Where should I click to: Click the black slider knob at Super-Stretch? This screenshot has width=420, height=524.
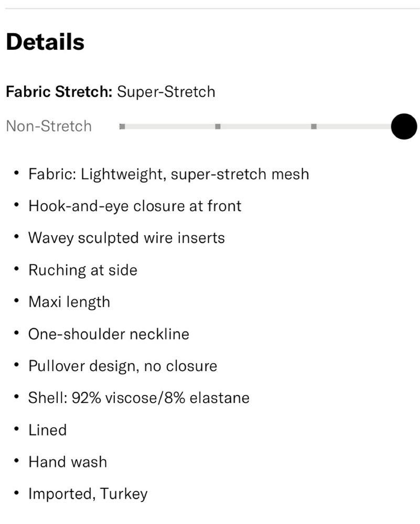click(404, 126)
